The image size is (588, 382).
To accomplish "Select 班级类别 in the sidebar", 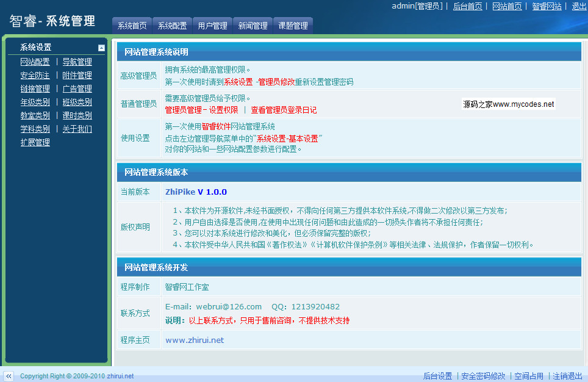I will pyautogui.click(x=77, y=102).
